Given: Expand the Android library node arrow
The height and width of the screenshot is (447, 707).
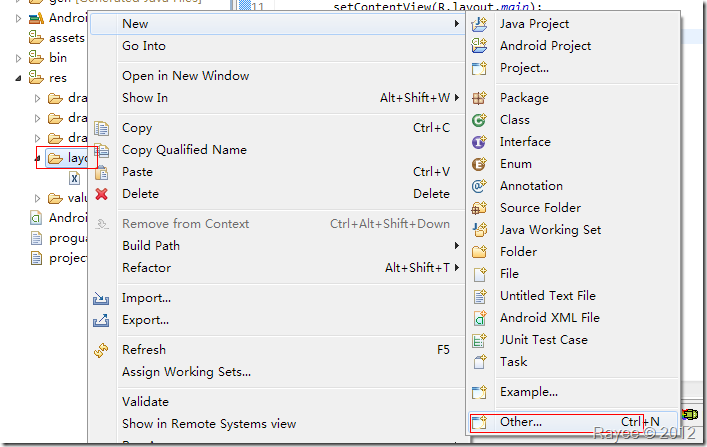Looking at the screenshot, I should click(x=18, y=18).
